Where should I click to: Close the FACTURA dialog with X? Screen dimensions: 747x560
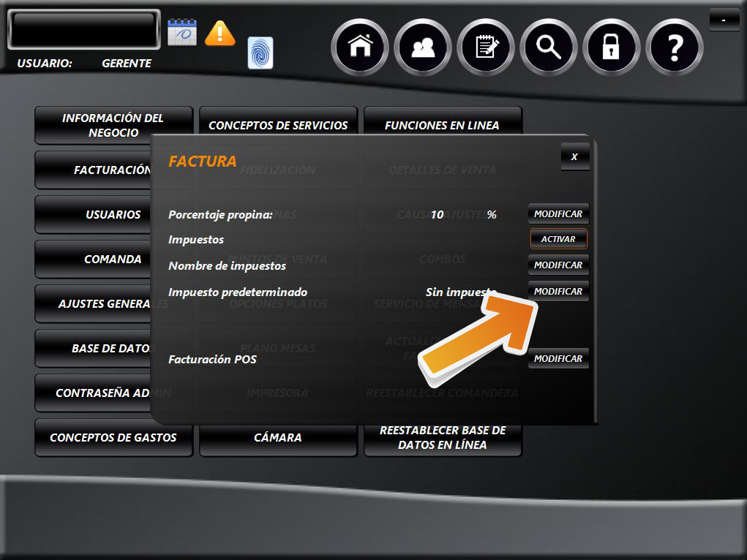tap(574, 156)
